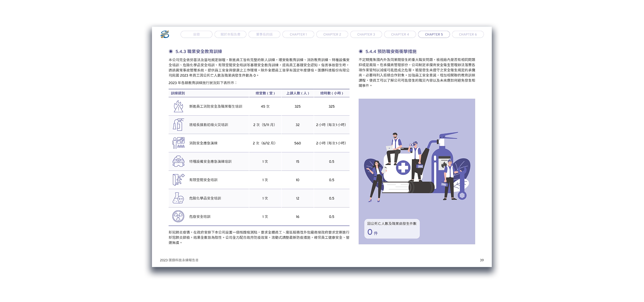644x302 pixels.
Task: Open the 關於本報告書 section
Action: click(230, 35)
